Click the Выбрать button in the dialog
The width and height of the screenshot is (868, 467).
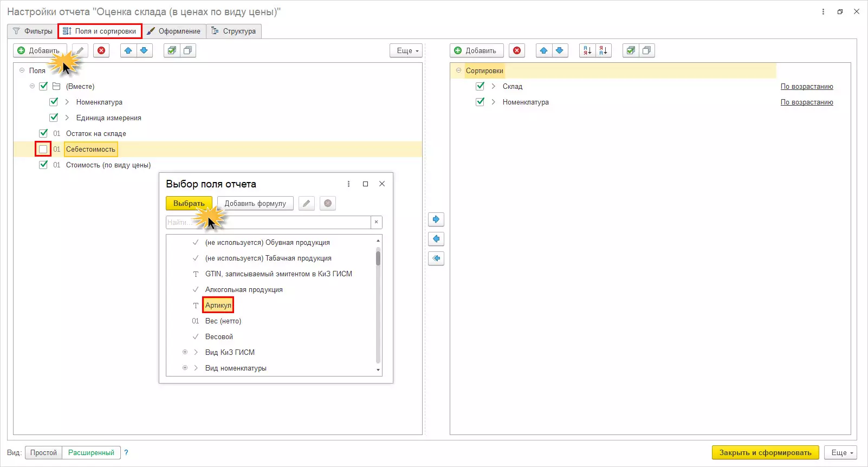pyautogui.click(x=189, y=203)
